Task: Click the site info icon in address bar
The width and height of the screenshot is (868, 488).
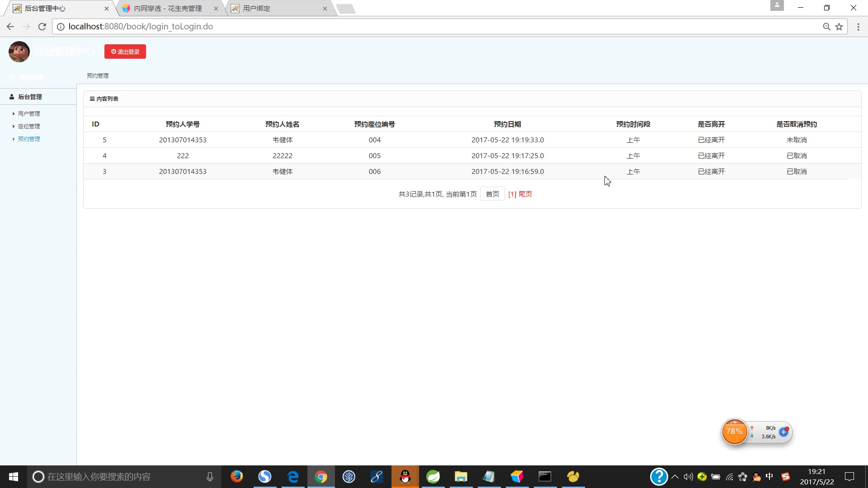Action: 61,27
